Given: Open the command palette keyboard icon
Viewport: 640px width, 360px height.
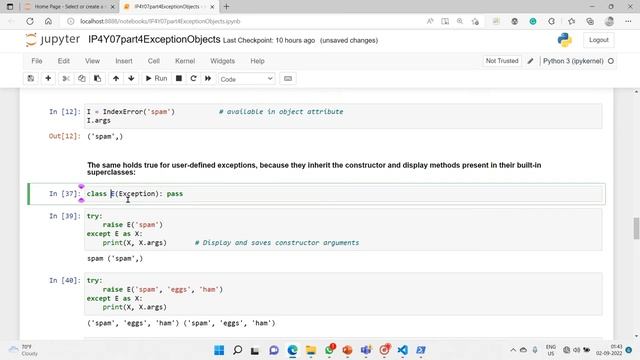Looking at the screenshot, I should coord(288,78).
